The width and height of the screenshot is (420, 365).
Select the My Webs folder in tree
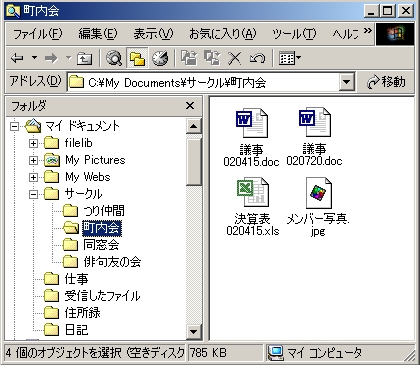coord(87,177)
